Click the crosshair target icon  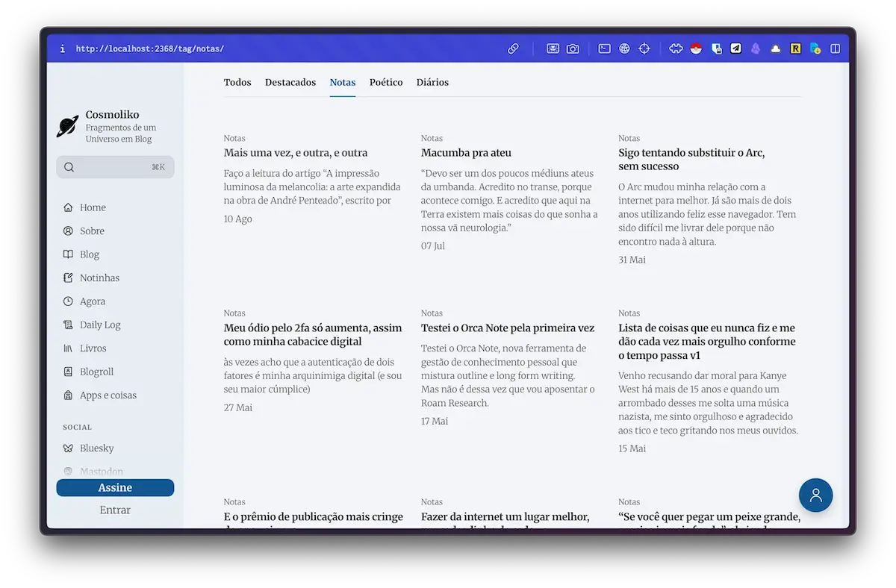(x=644, y=49)
